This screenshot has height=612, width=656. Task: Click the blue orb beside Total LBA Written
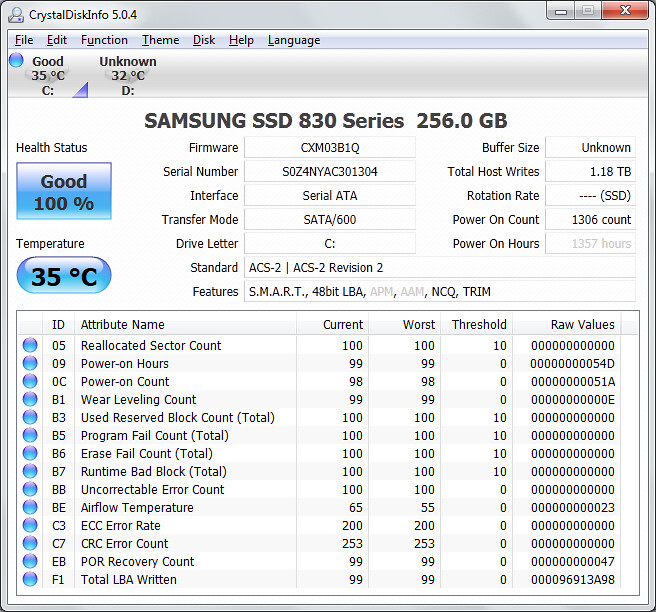[30, 580]
